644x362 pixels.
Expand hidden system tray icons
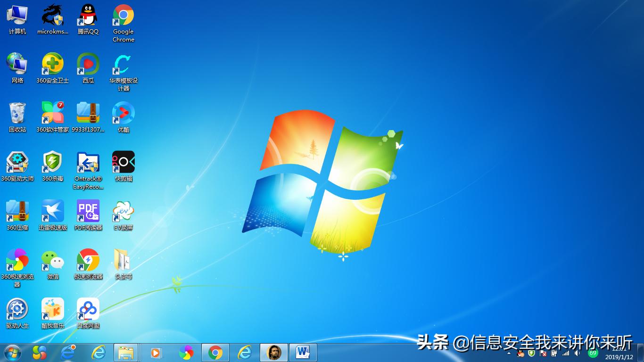[509, 353]
